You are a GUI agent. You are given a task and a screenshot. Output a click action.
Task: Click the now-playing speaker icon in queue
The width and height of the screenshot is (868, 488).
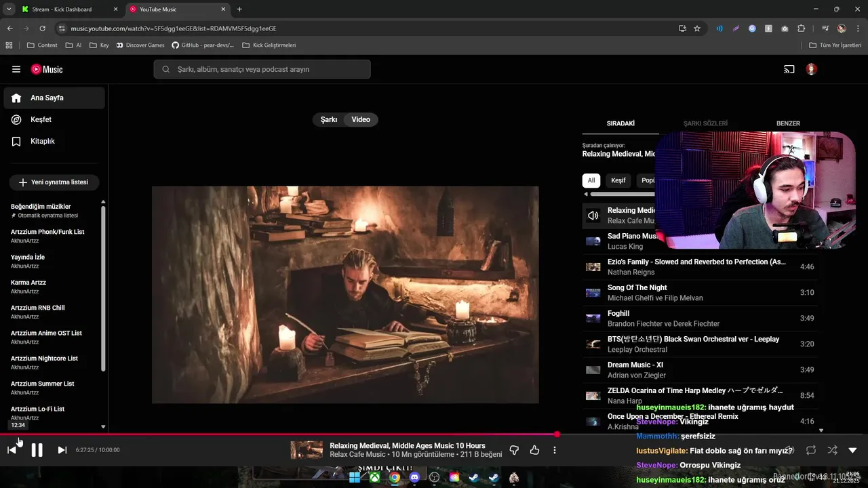click(593, 216)
